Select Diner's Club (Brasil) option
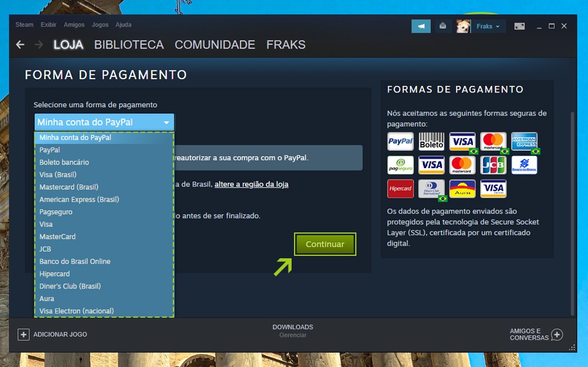588x367 pixels. (104, 287)
